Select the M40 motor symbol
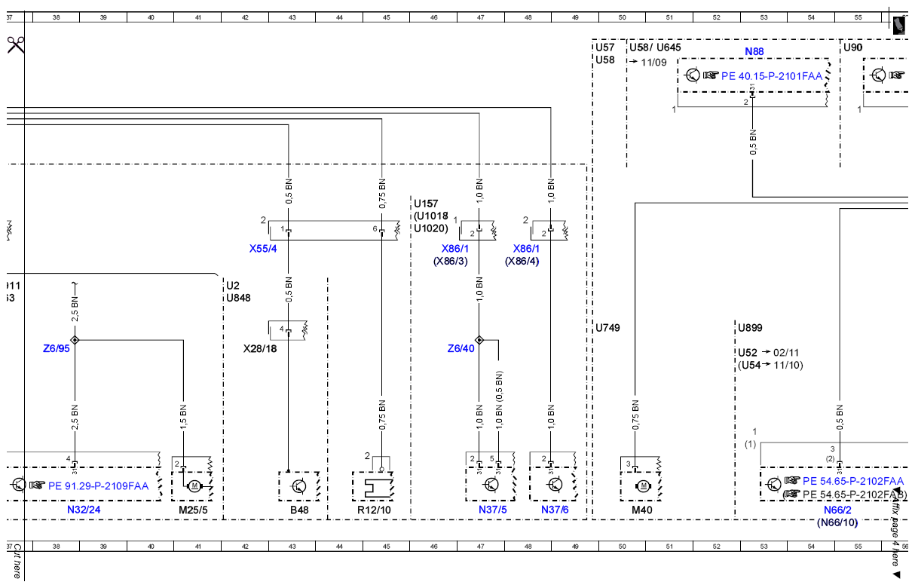This screenshot has height=588, width=915. (642, 485)
